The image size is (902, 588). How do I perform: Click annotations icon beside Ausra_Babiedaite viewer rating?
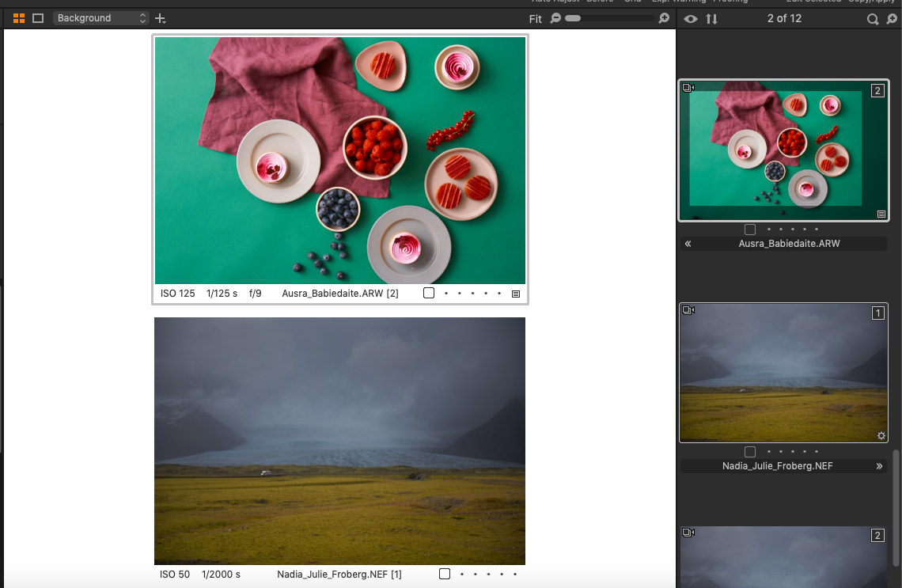516,294
